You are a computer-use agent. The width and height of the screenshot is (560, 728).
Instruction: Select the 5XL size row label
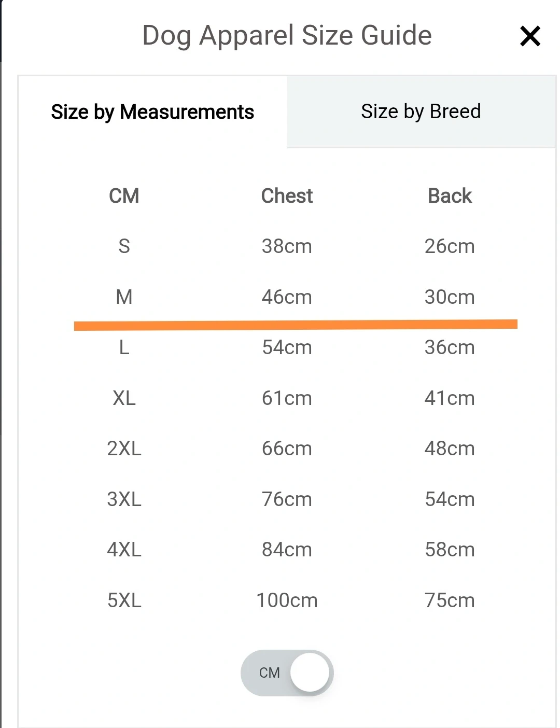124,600
